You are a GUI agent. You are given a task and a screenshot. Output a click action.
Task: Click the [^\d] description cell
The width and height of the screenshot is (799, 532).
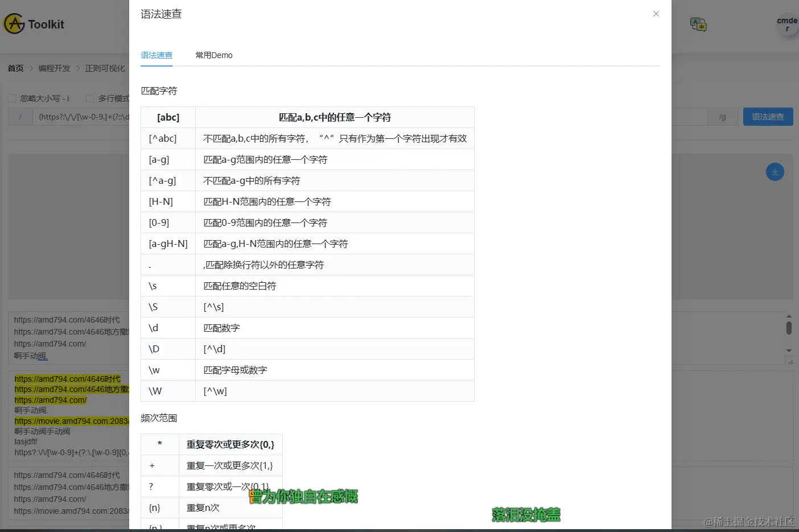[335, 349]
